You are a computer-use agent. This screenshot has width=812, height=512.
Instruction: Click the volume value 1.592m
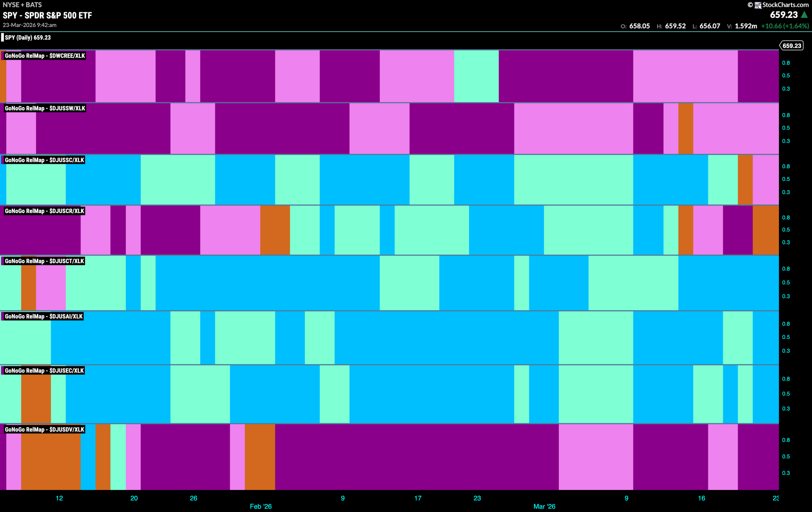746,26
